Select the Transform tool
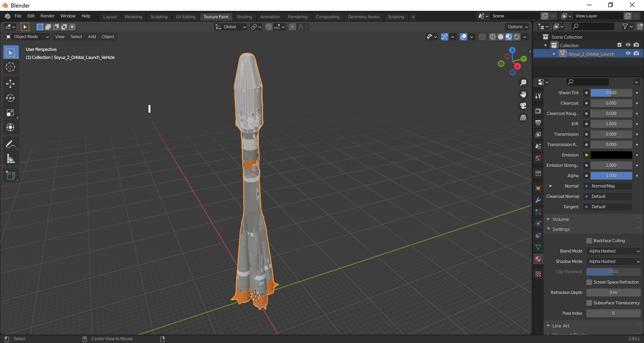Screen dimensions: 644x343 (x=11, y=128)
